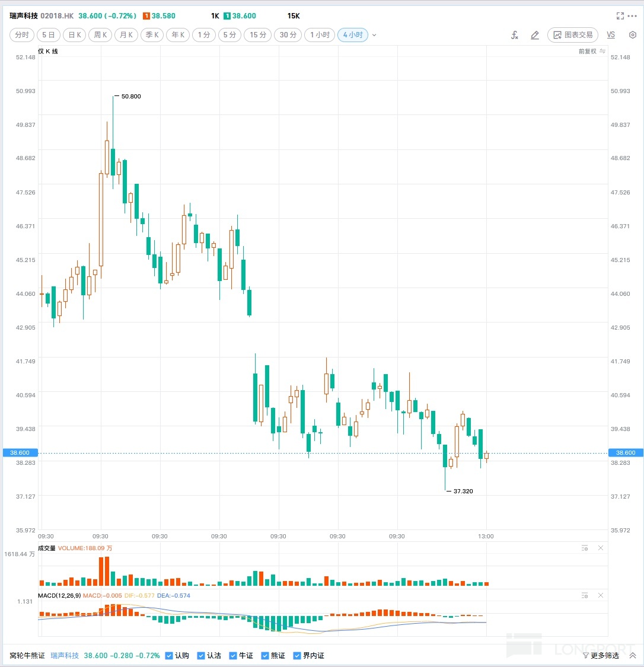The height and width of the screenshot is (667, 644).
Task: Select the 年K period tab
Action: 178,35
